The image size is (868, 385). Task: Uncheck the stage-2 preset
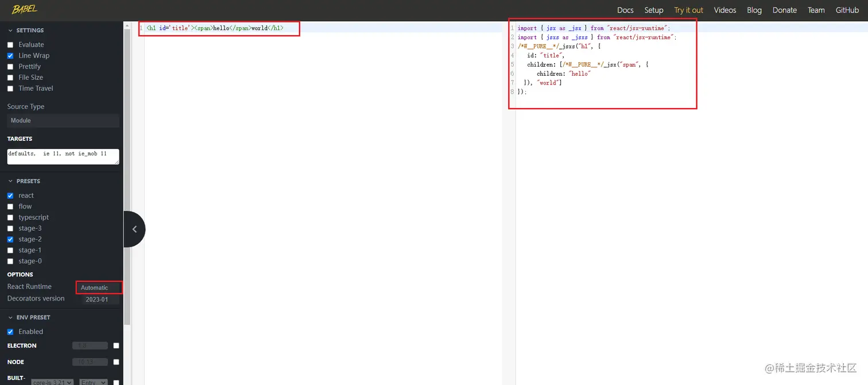click(x=10, y=240)
